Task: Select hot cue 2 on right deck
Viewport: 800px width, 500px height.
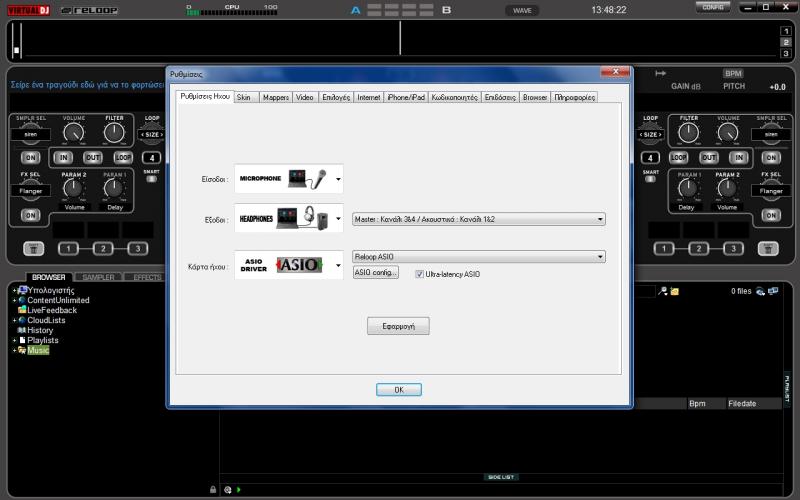Action: pos(698,248)
